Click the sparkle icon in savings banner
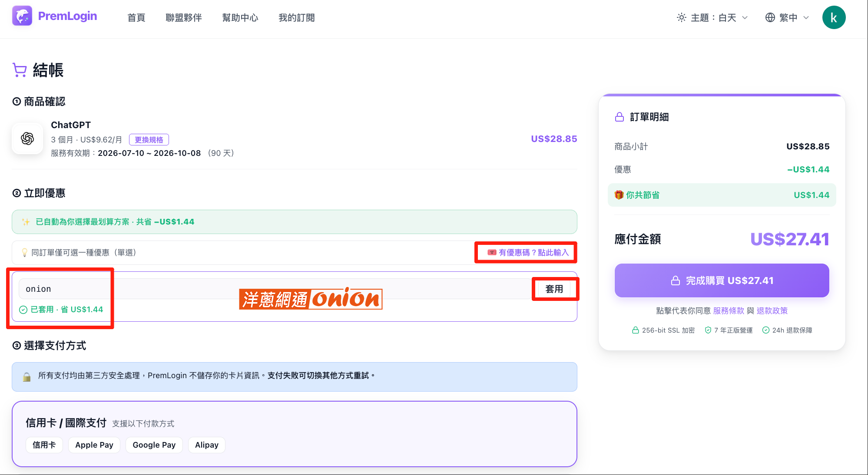Viewport: 868px width, 475px height. click(x=26, y=222)
